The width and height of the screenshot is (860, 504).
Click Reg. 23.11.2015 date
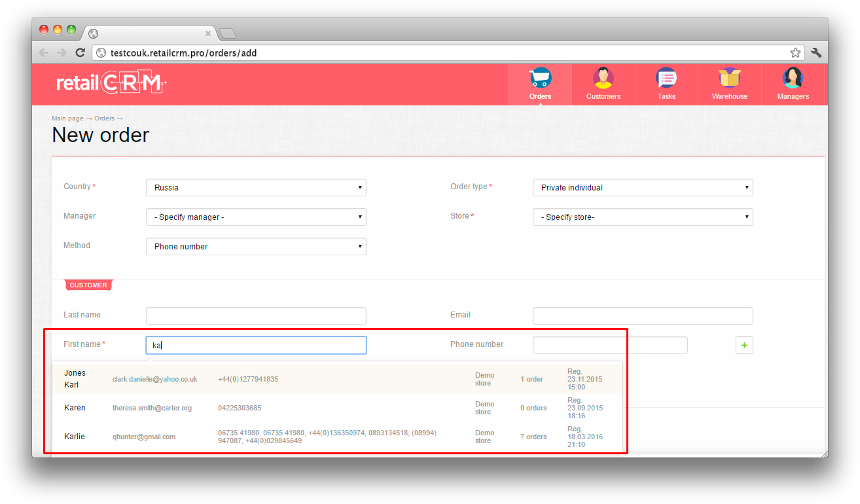tap(584, 379)
